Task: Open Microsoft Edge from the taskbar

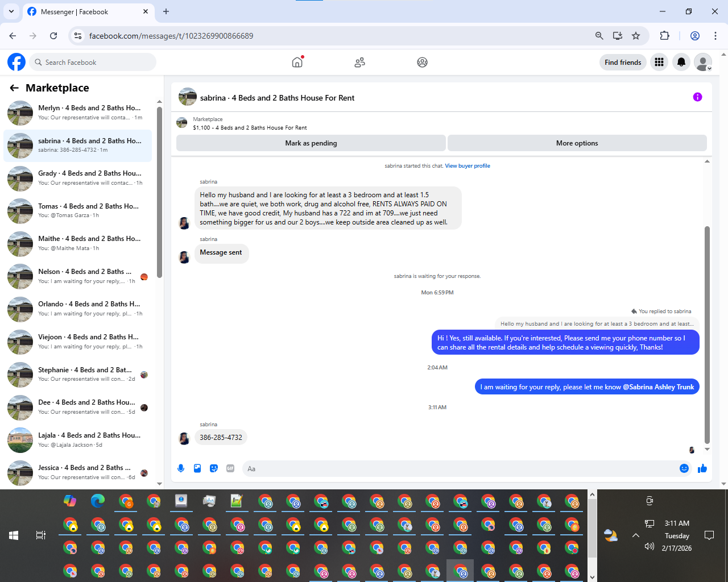Action: [98, 501]
